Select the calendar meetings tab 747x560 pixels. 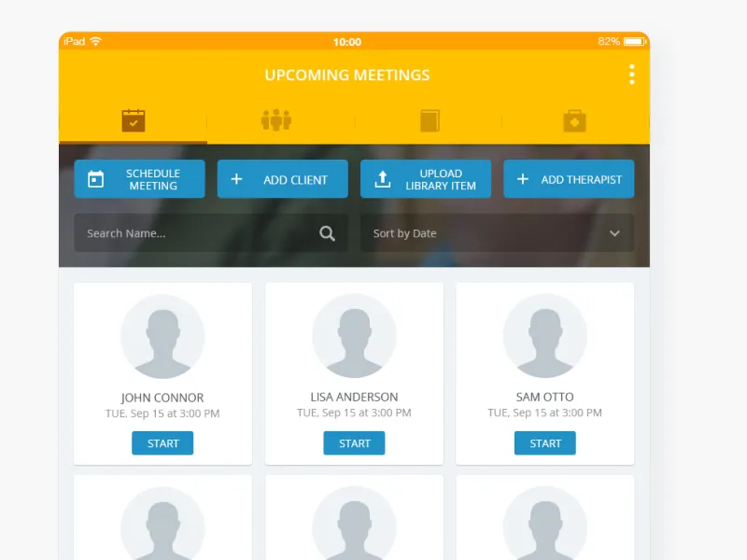(x=134, y=120)
